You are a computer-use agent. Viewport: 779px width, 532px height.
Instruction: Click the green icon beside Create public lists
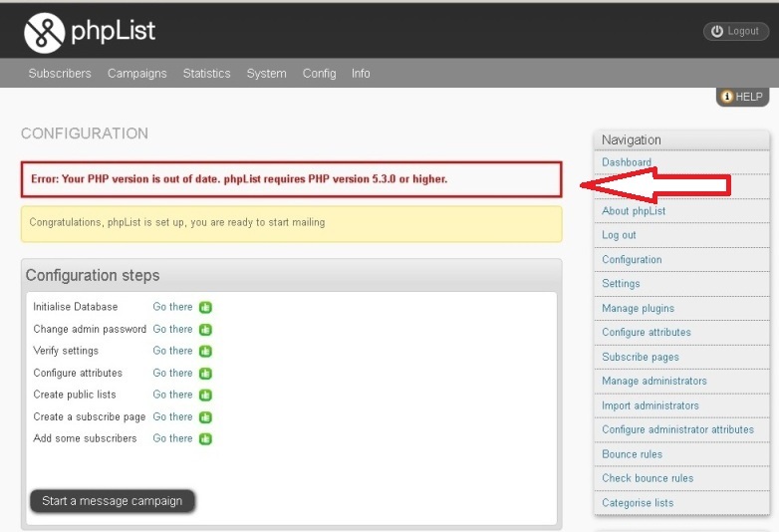coord(205,395)
